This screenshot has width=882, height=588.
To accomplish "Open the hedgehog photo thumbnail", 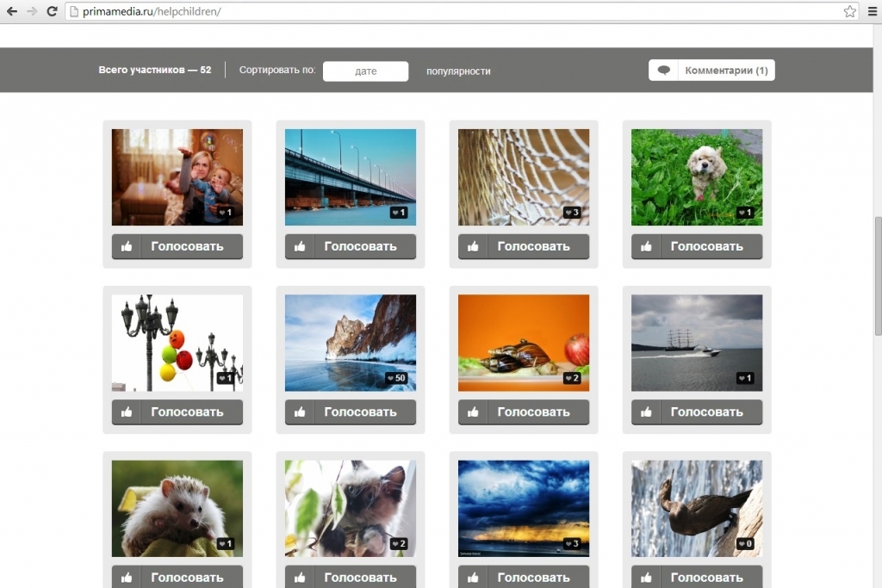I will tap(177, 508).
